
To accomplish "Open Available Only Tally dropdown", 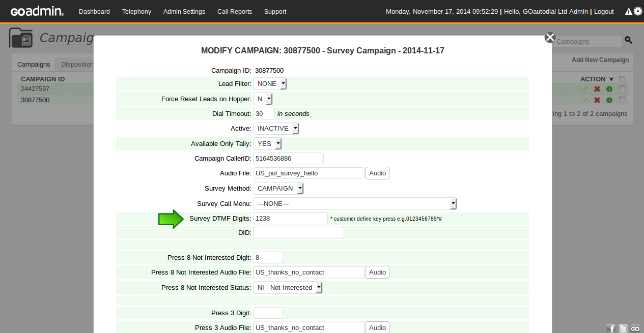I will 268,143.
